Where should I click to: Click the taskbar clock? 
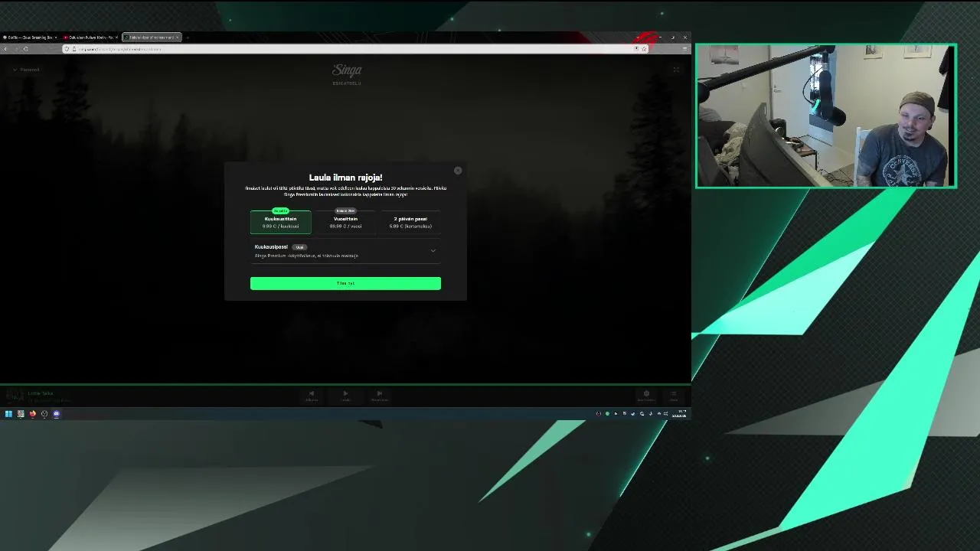click(679, 414)
